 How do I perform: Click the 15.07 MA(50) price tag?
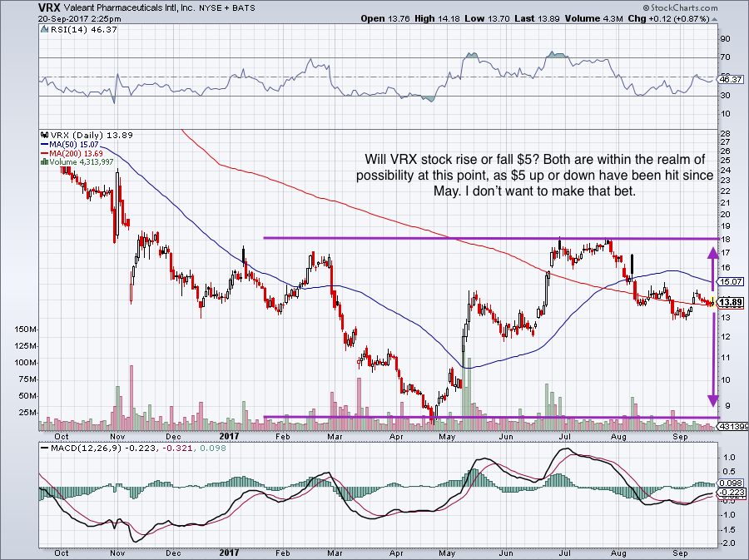(731, 282)
